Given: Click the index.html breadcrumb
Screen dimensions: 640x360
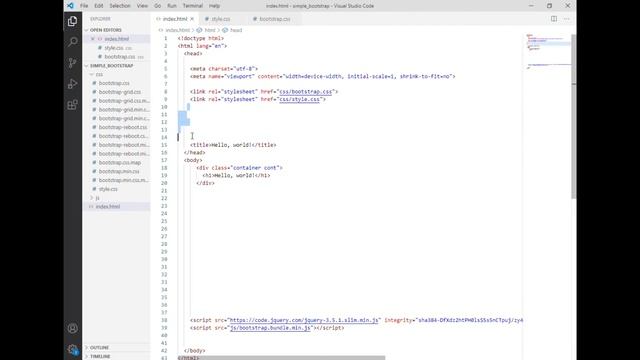Looking at the screenshot, I should tap(177, 30).
